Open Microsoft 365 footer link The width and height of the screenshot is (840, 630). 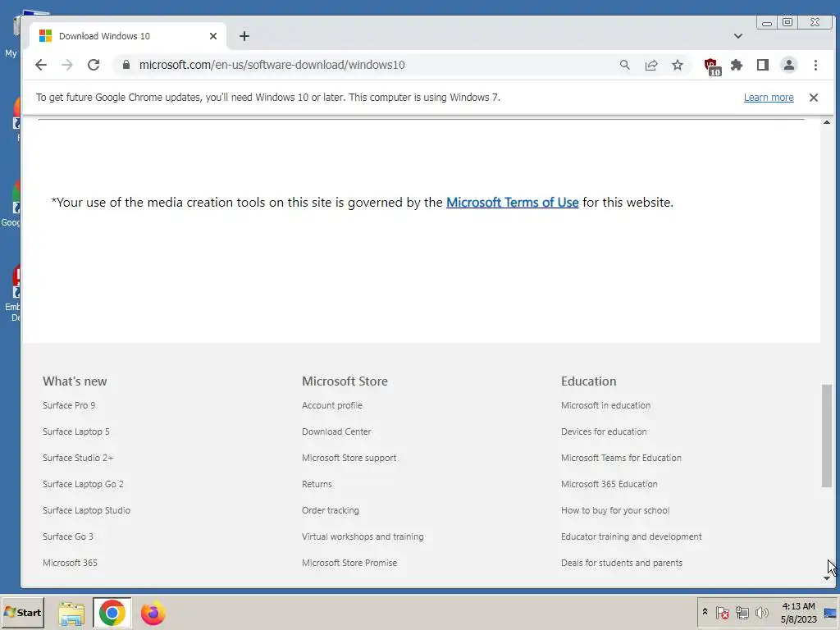click(70, 563)
